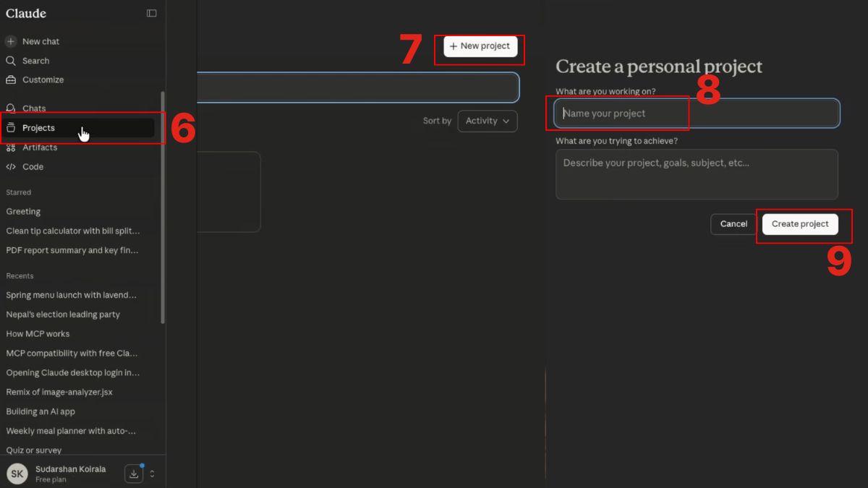
Task: Collapse the sidebar with the panel icon
Action: [x=151, y=13]
